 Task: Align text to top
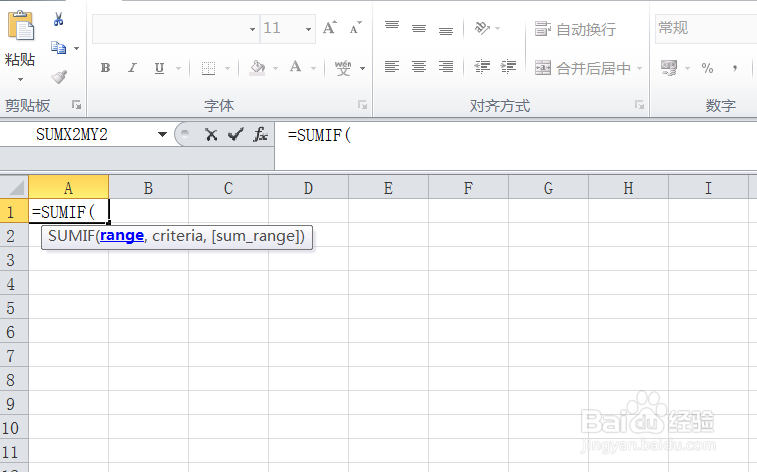(x=392, y=25)
